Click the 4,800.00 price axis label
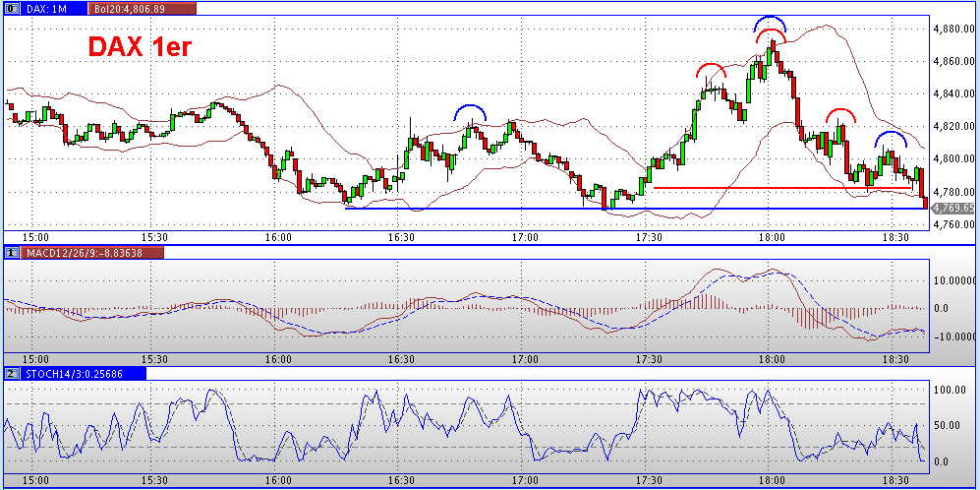The image size is (980, 490). (x=953, y=159)
